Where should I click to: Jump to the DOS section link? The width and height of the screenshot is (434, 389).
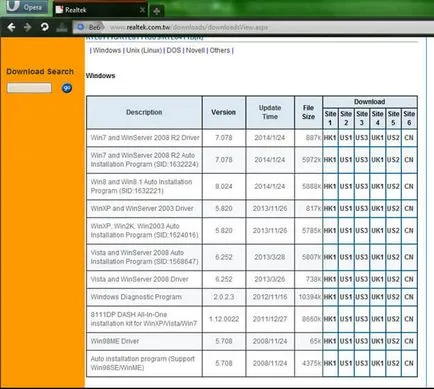[x=174, y=50]
